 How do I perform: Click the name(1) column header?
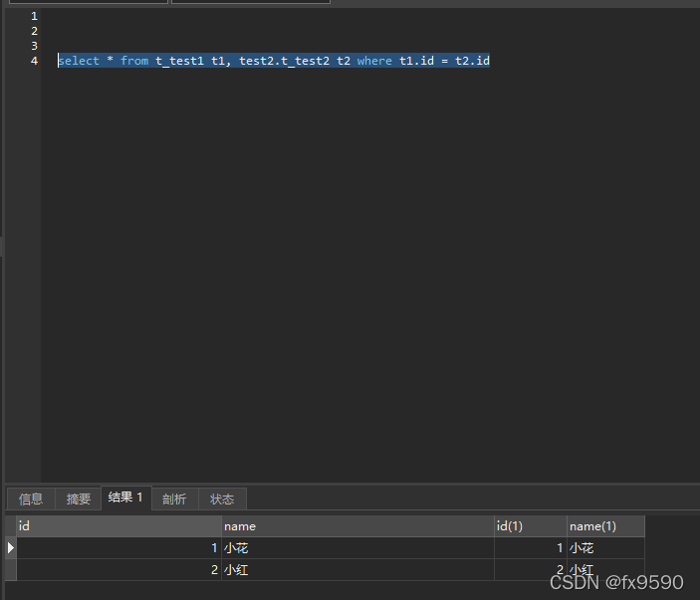coord(604,526)
